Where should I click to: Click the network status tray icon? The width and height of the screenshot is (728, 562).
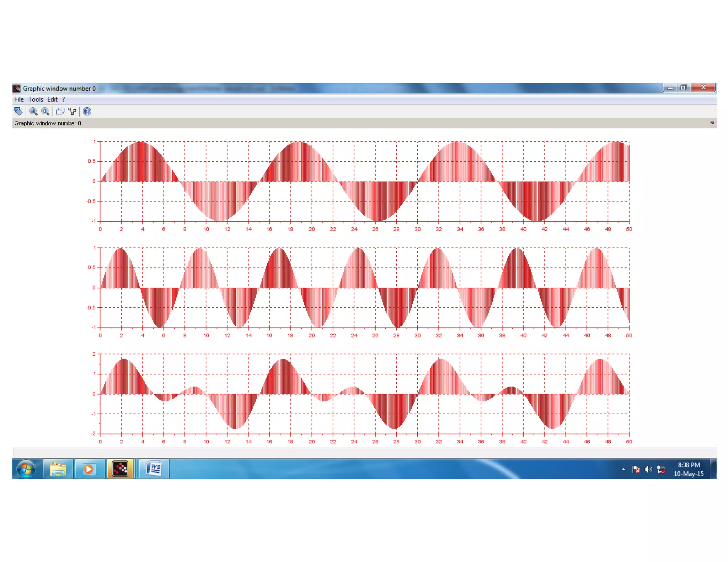pyautogui.click(x=661, y=470)
